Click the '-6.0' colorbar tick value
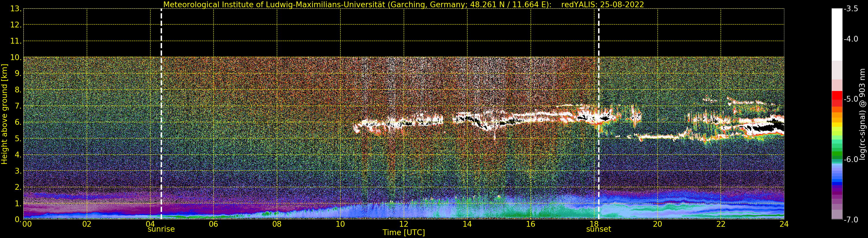The height and width of the screenshot is (238, 868). 851,159
